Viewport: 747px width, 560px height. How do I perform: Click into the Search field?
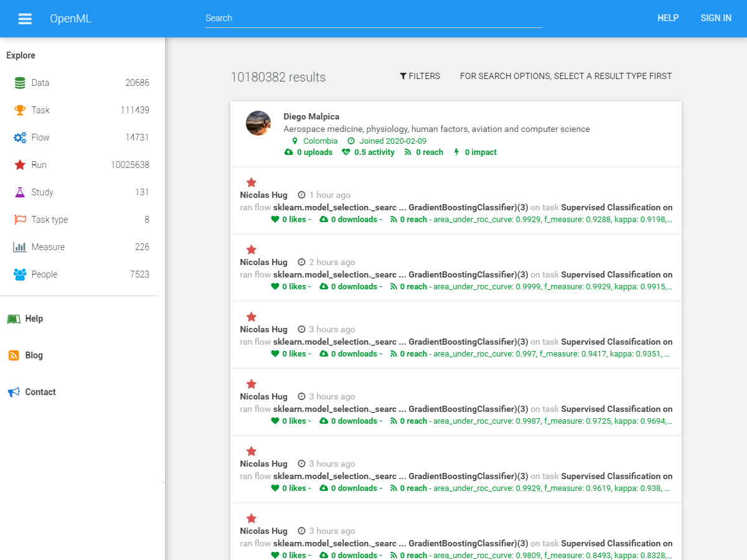[374, 18]
